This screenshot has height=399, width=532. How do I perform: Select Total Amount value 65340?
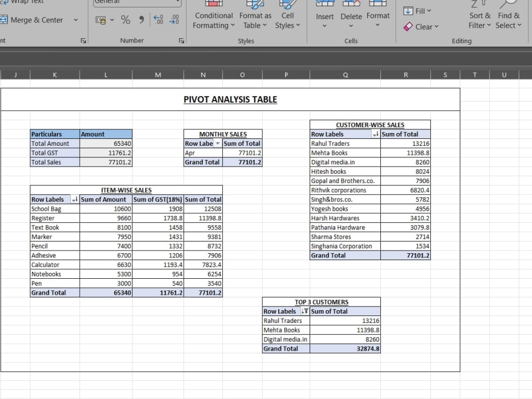pos(106,144)
